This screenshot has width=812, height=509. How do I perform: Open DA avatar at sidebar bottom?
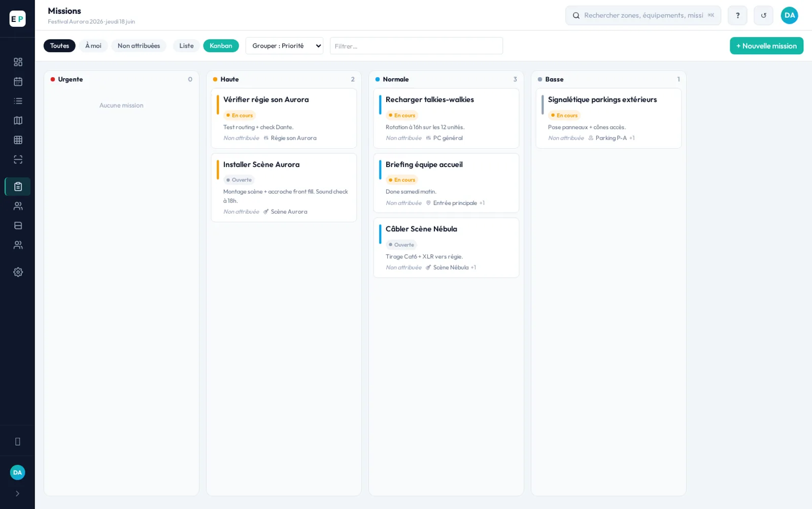[18, 472]
